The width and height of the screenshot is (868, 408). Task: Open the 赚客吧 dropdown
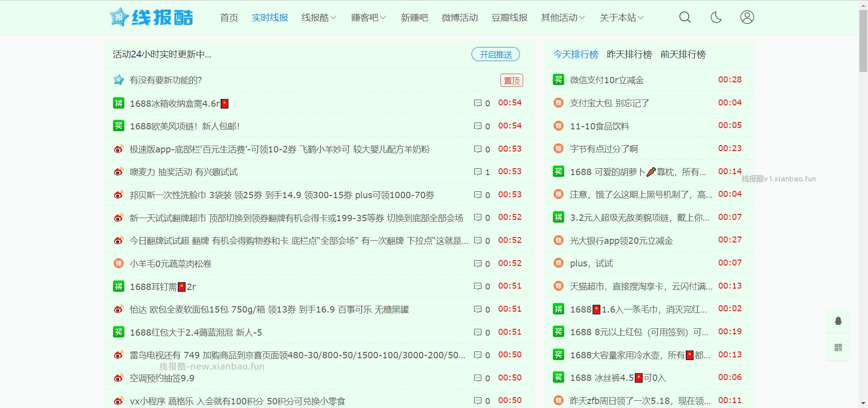368,17
